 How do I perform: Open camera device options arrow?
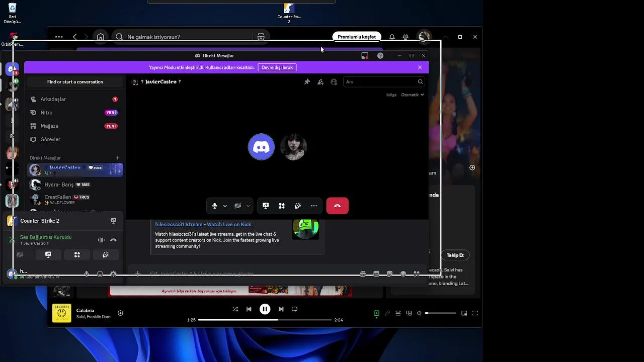click(x=248, y=206)
